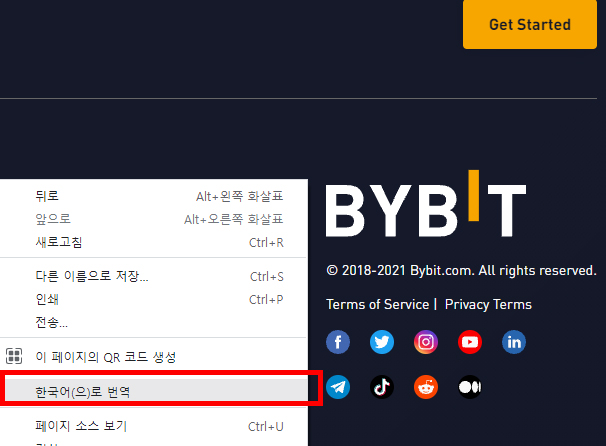Open Bybit's Instagram icon
The height and width of the screenshot is (446, 606).
[426, 342]
